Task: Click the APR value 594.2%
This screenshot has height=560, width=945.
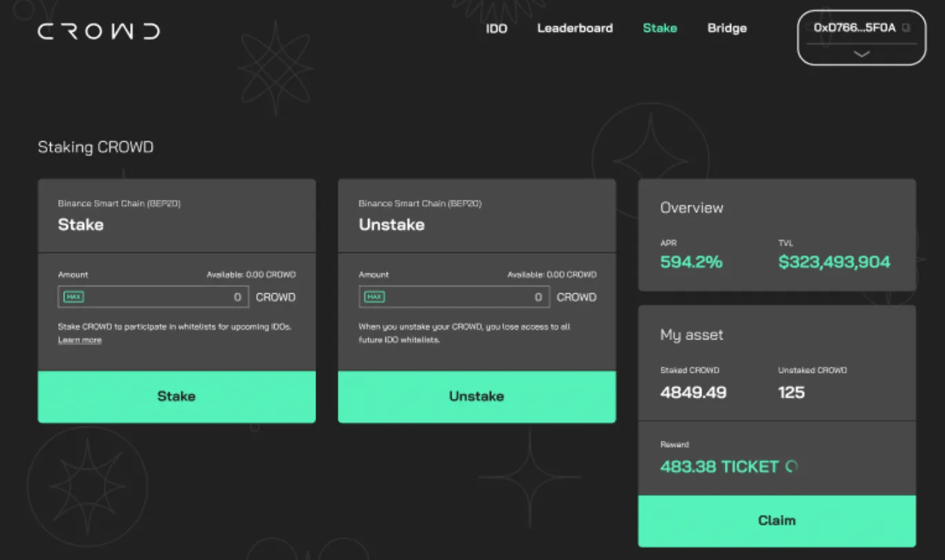Action: point(691,262)
